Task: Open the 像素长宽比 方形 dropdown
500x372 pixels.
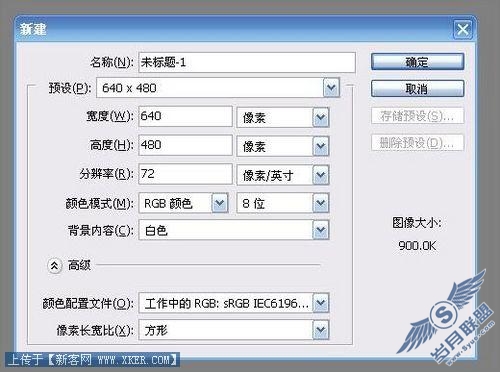Action: (x=234, y=330)
